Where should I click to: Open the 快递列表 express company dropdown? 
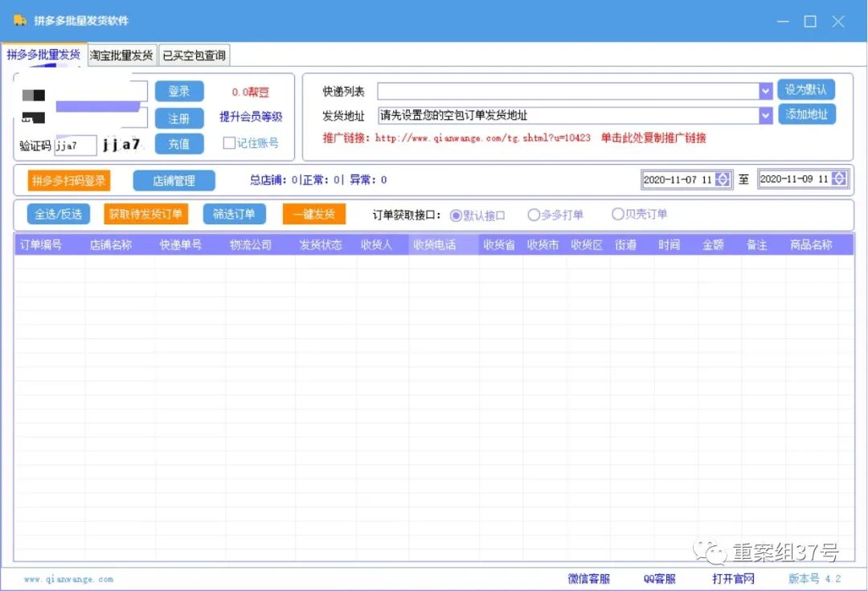click(764, 91)
